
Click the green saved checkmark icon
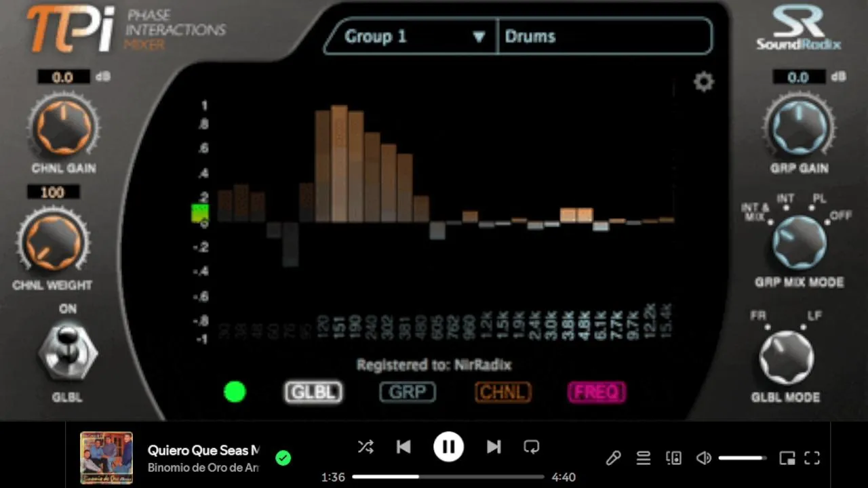pyautogui.click(x=283, y=458)
